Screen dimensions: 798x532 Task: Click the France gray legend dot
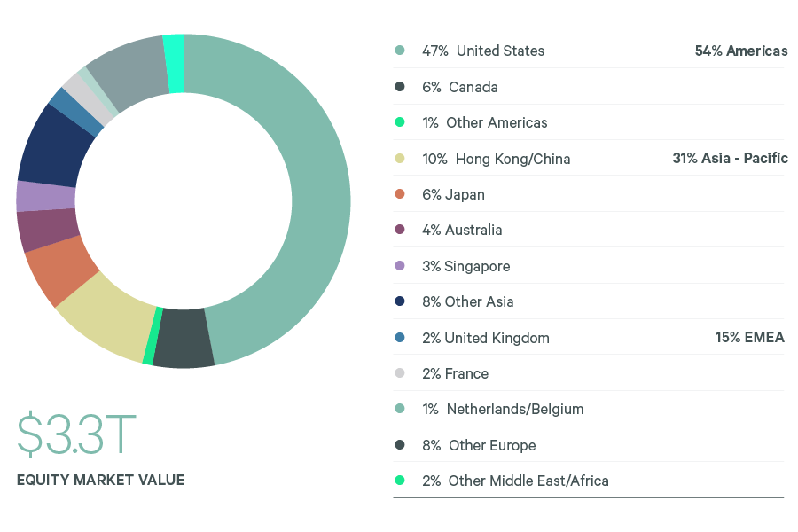pos(400,373)
